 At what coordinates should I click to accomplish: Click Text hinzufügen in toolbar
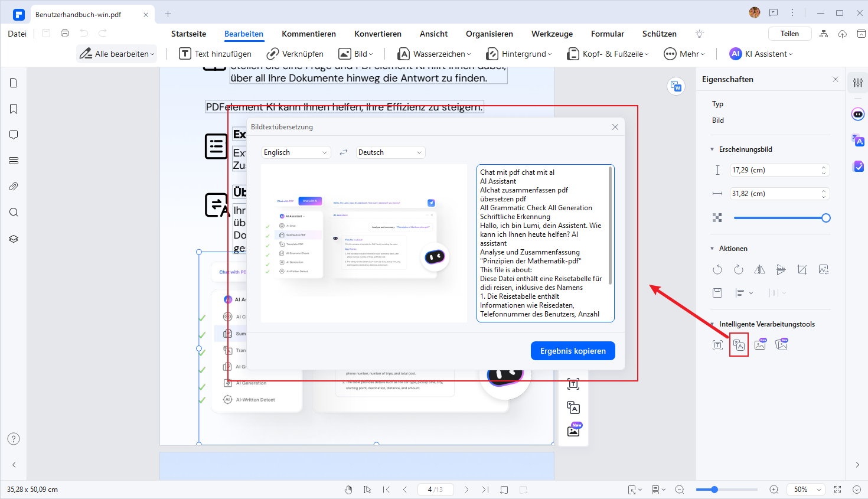(216, 54)
